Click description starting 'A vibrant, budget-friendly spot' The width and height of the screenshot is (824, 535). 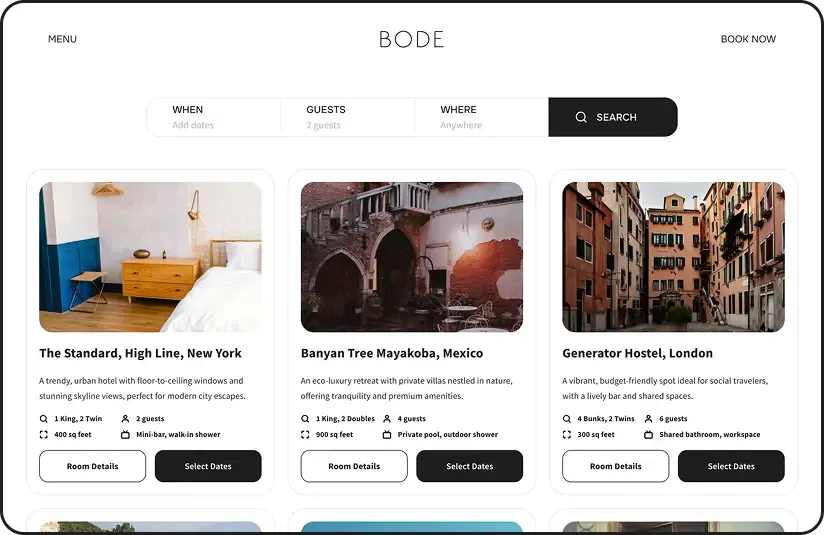(665, 388)
